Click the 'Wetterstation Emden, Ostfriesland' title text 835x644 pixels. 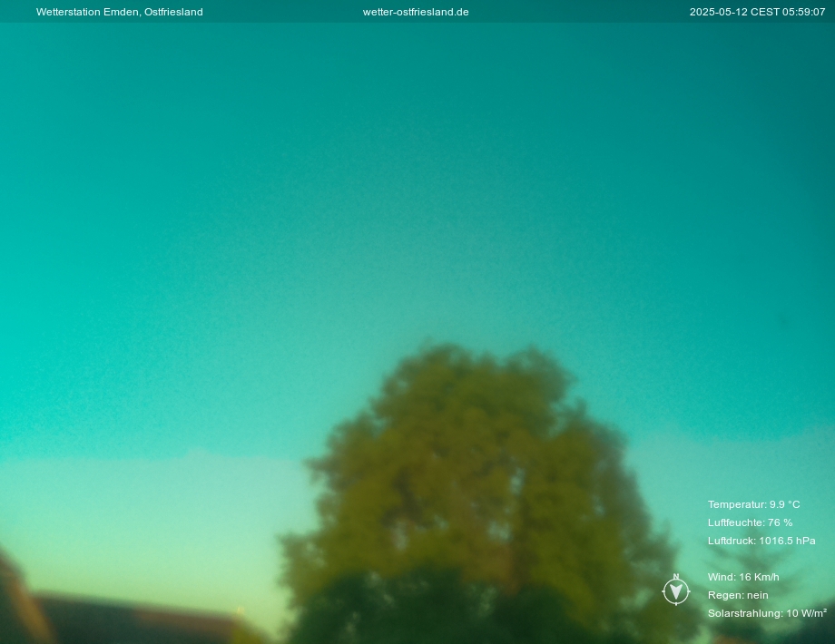click(119, 12)
